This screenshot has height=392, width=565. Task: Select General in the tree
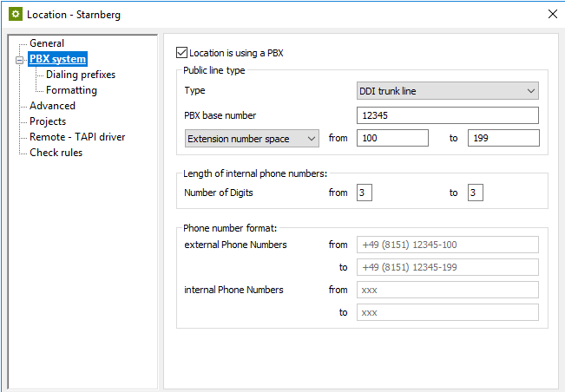pos(47,43)
